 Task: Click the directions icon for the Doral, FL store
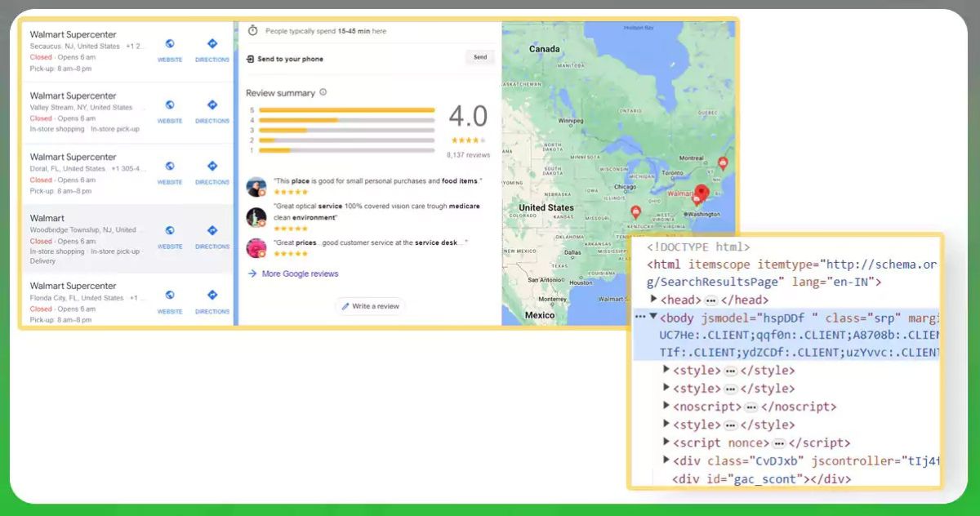(x=212, y=167)
